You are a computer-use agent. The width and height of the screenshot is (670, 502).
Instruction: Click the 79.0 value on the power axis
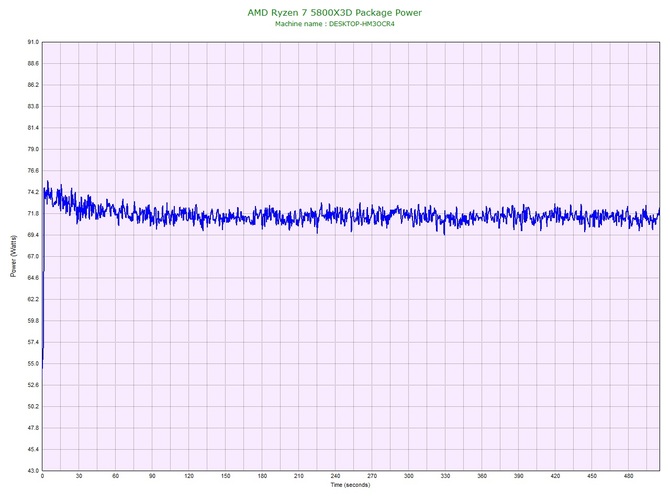click(33, 149)
